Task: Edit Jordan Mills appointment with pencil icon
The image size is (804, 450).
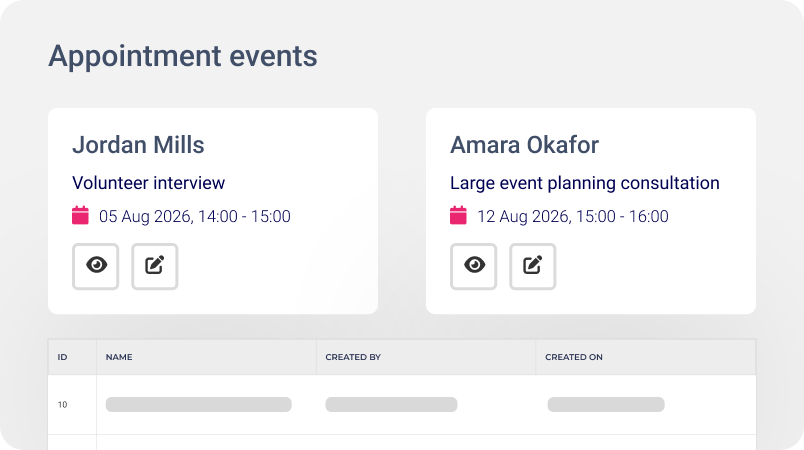Action: pyautogui.click(x=155, y=267)
